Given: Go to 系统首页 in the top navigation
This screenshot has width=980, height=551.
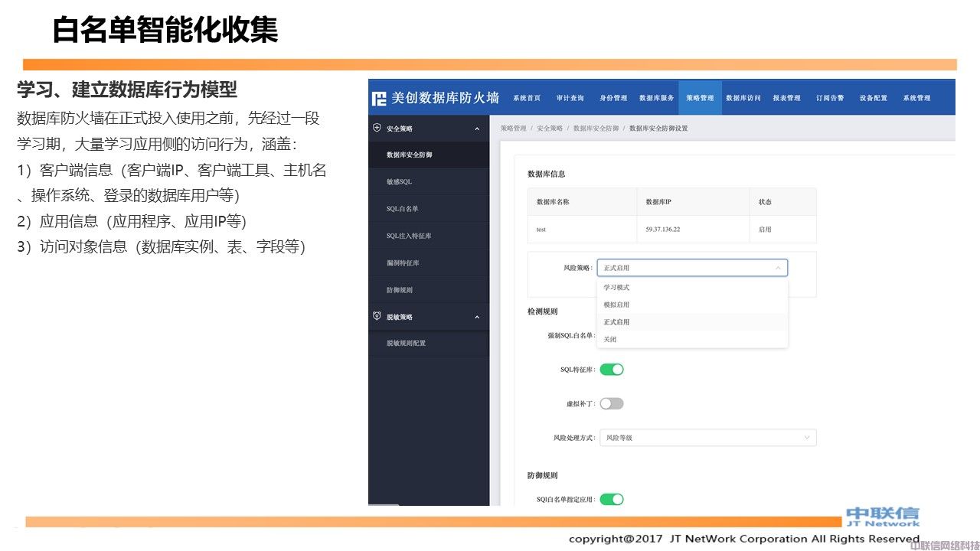Looking at the screenshot, I should click(x=527, y=98).
